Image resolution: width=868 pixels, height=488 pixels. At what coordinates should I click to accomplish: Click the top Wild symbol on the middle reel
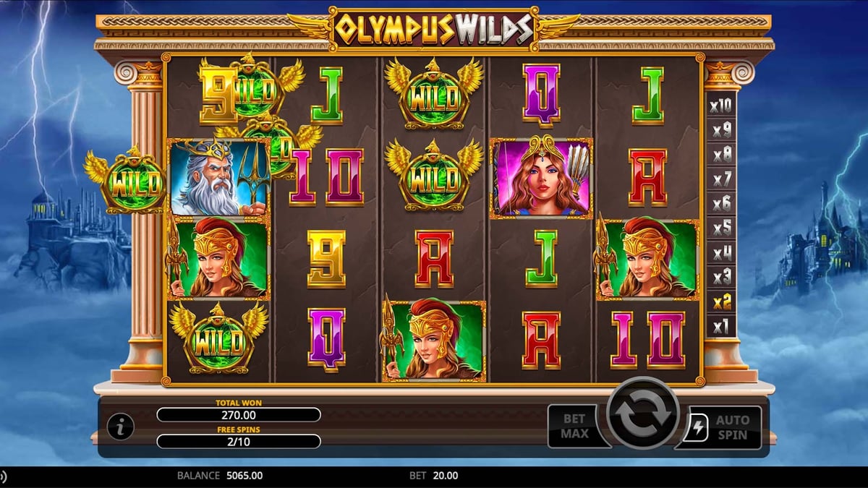[434, 95]
